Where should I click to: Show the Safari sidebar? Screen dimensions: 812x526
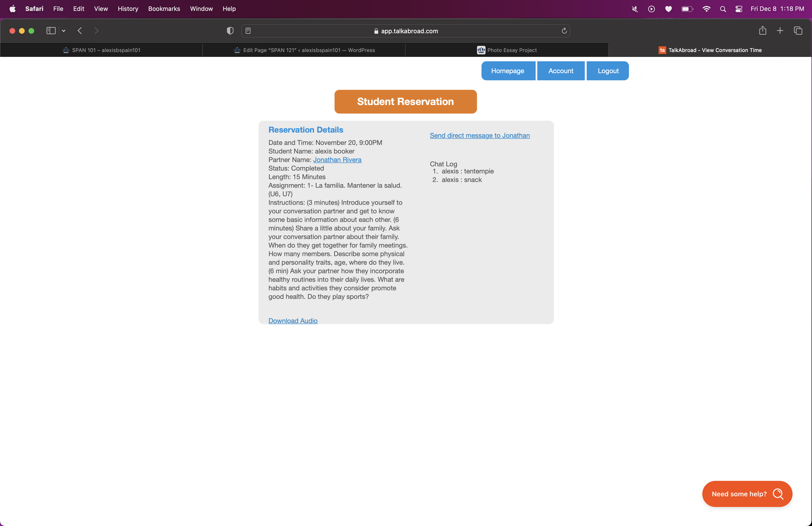(x=51, y=31)
